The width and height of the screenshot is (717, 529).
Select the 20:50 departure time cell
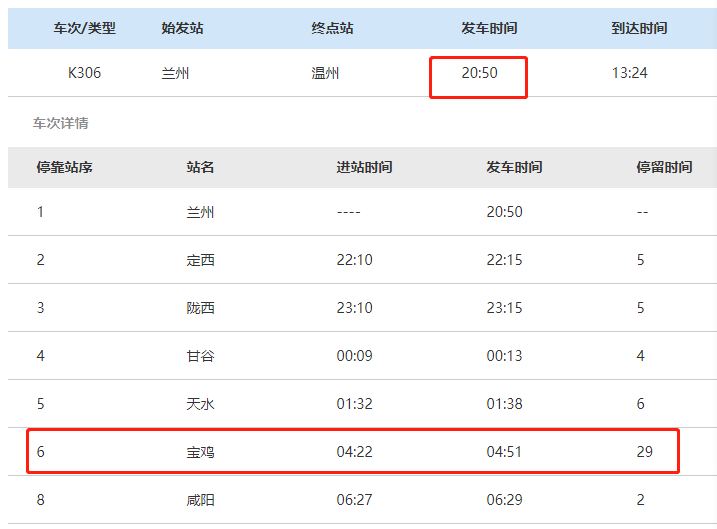(x=479, y=77)
